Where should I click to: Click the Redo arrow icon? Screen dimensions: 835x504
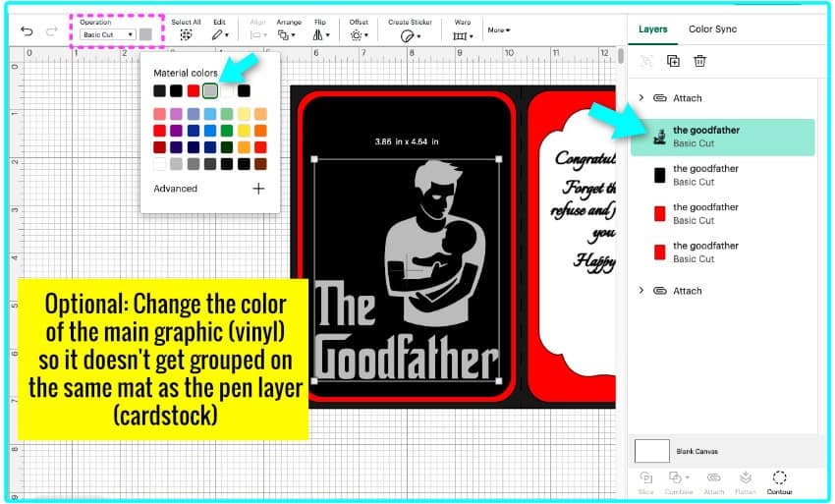tap(52, 31)
